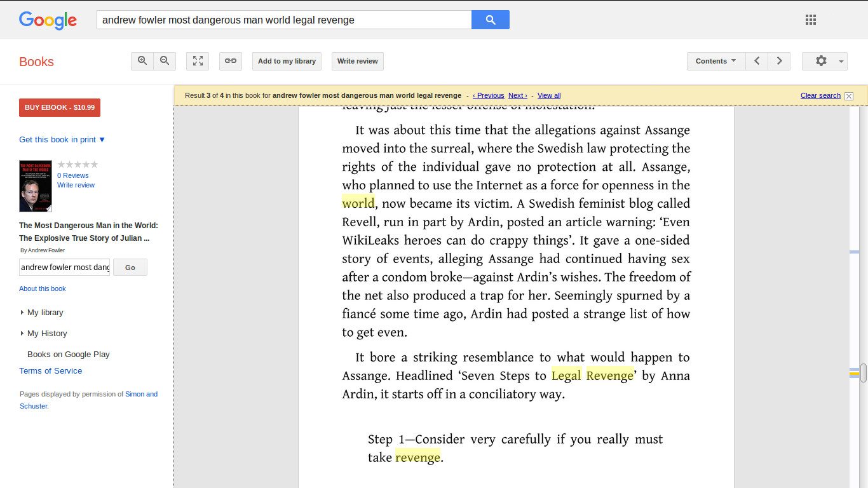Click the Google logo
Viewport: 868px width, 488px height.
[x=48, y=20]
